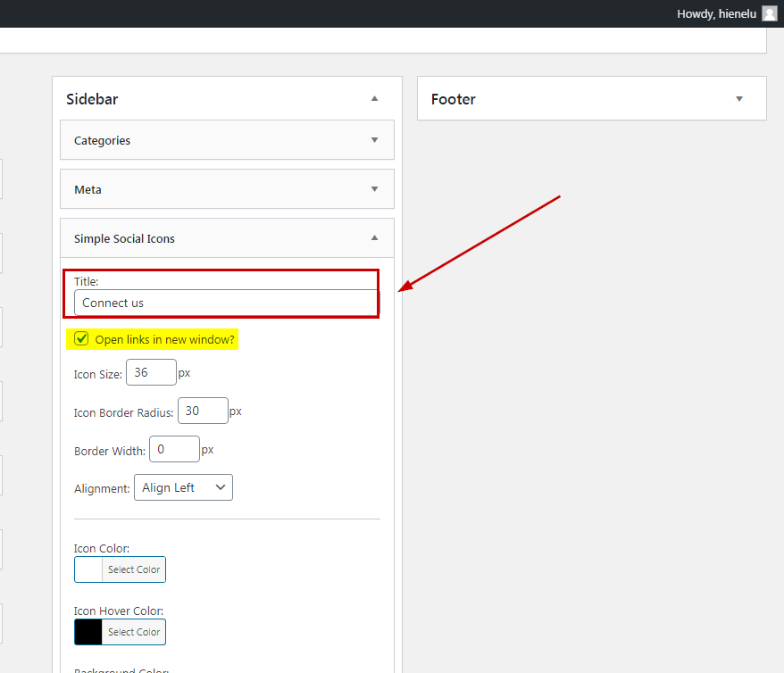This screenshot has width=784, height=673.
Task: Click the Footer panel heading
Action: pos(453,99)
